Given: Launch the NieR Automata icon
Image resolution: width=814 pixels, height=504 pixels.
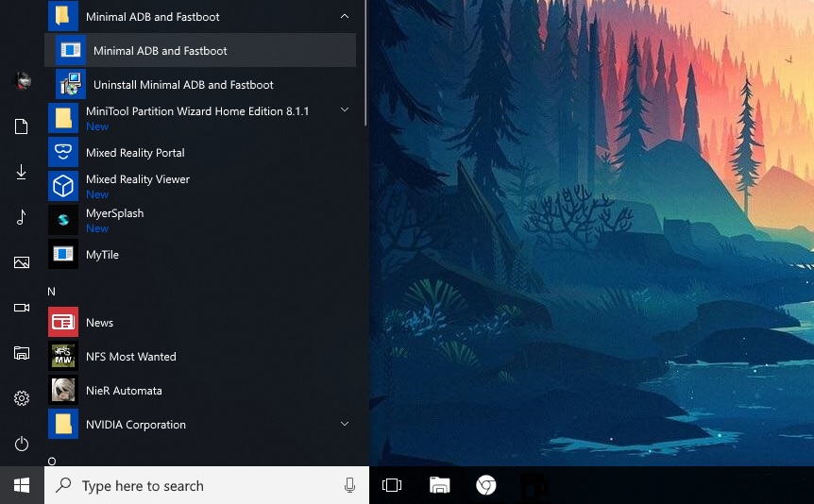Looking at the screenshot, I should (63, 390).
